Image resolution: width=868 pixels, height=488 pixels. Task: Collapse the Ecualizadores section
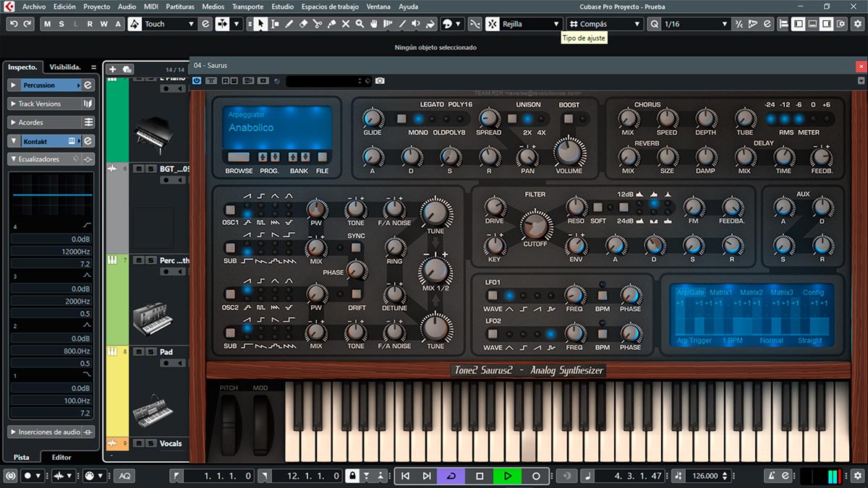[x=14, y=159]
